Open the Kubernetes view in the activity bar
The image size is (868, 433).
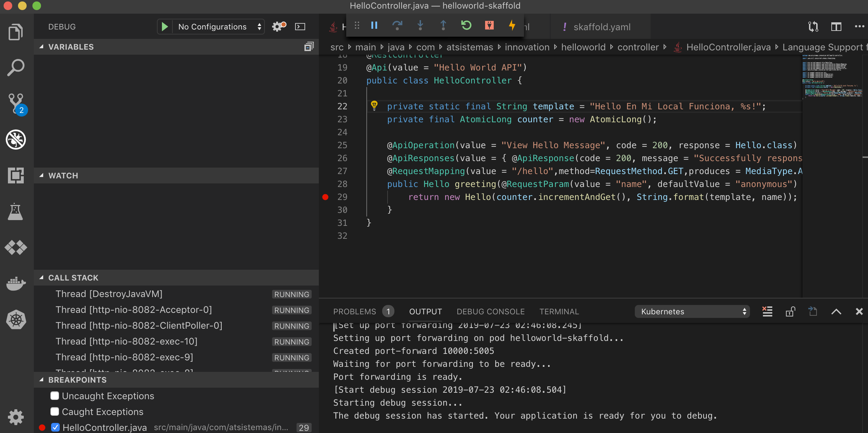coord(16,319)
